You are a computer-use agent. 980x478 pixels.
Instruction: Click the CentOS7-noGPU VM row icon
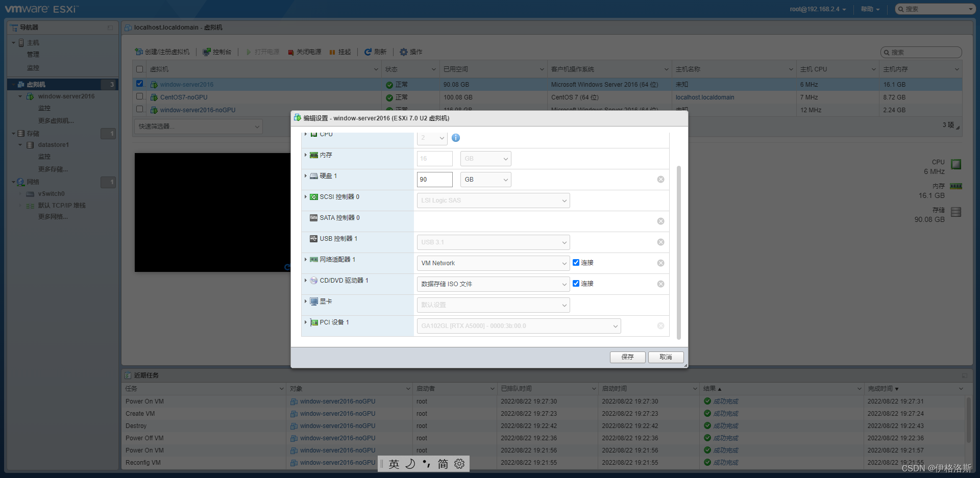[x=154, y=97]
